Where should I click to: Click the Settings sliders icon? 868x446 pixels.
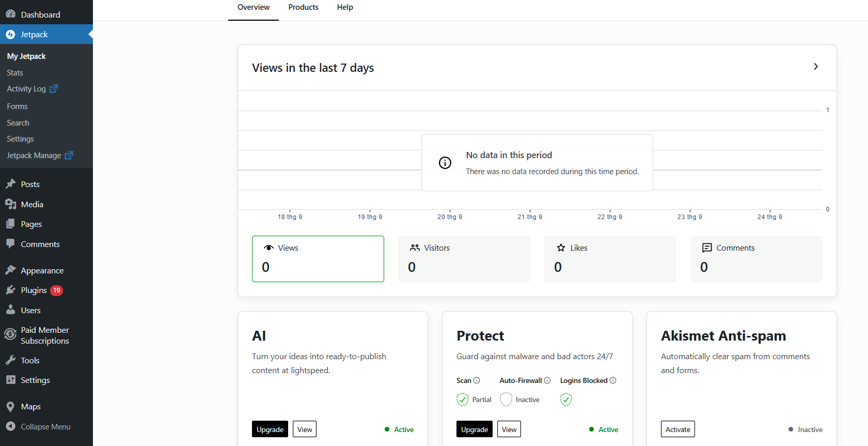pyautogui.click(x=10, y=380)
